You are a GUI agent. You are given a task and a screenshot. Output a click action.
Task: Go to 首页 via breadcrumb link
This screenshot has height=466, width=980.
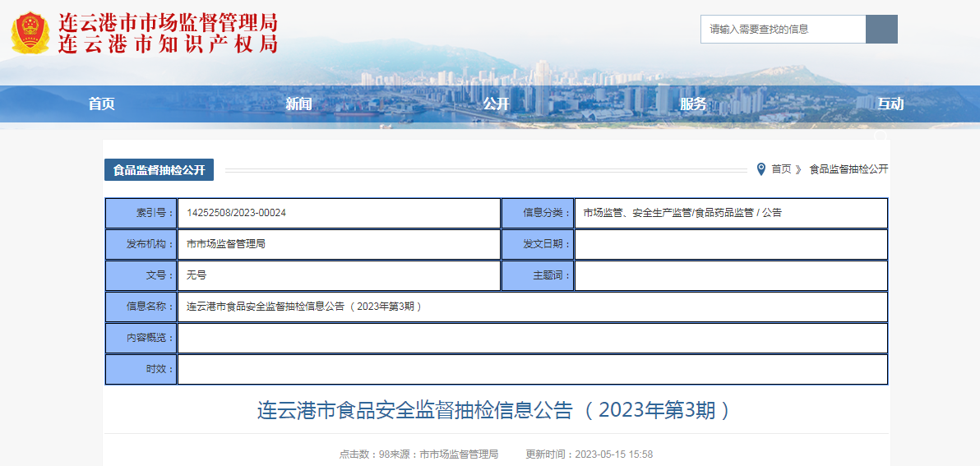click(781, 169)
